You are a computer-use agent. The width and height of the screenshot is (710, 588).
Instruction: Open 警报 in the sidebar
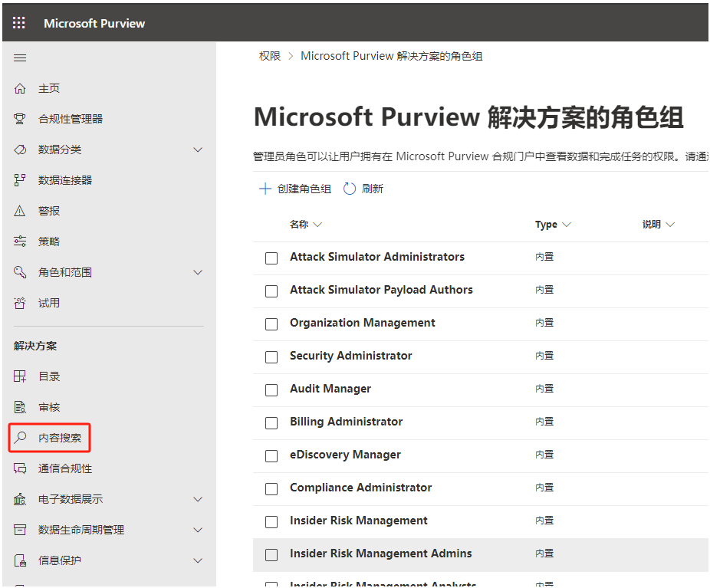coord(49,211)
